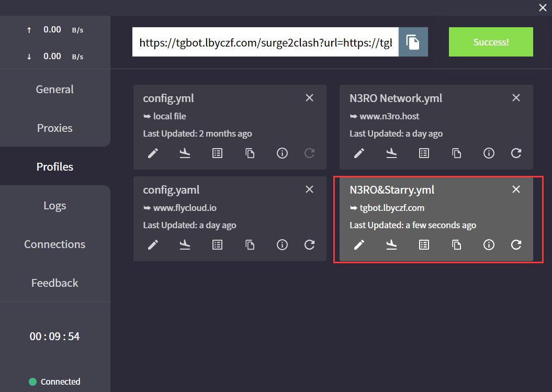Image resolution: width=552 pixels, height=392 pixels.
Task: Duplicate the config.yml profile using copy icon
Action: click(x=250, y=153)
